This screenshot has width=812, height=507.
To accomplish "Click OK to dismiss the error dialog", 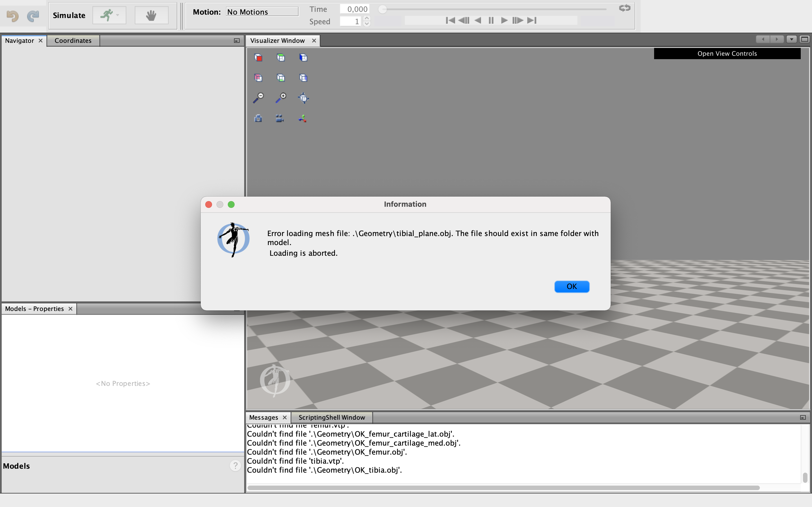I will click(572, 286).
